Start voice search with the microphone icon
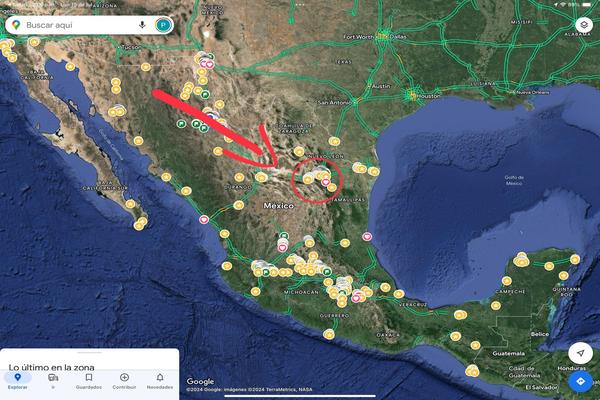 [143, 24]
